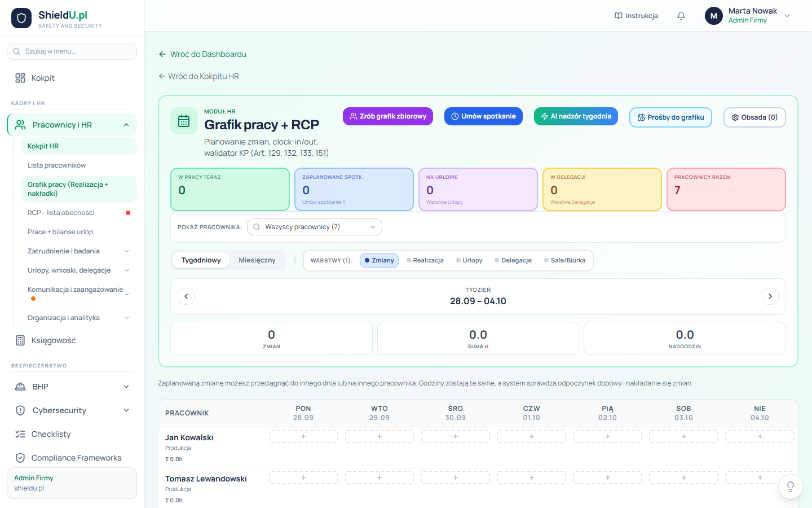Toggle the Realizacja layer

tap(425, 260)
